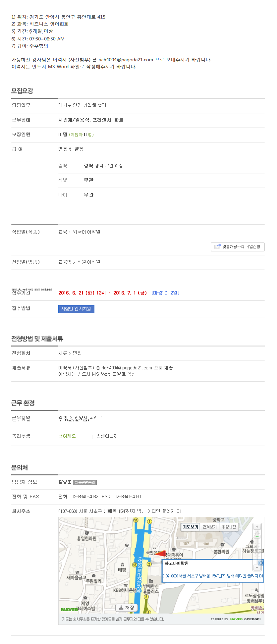Click the 채용관련문의 badge
This screenshot has width=277, height=644.
pos(85,482)
